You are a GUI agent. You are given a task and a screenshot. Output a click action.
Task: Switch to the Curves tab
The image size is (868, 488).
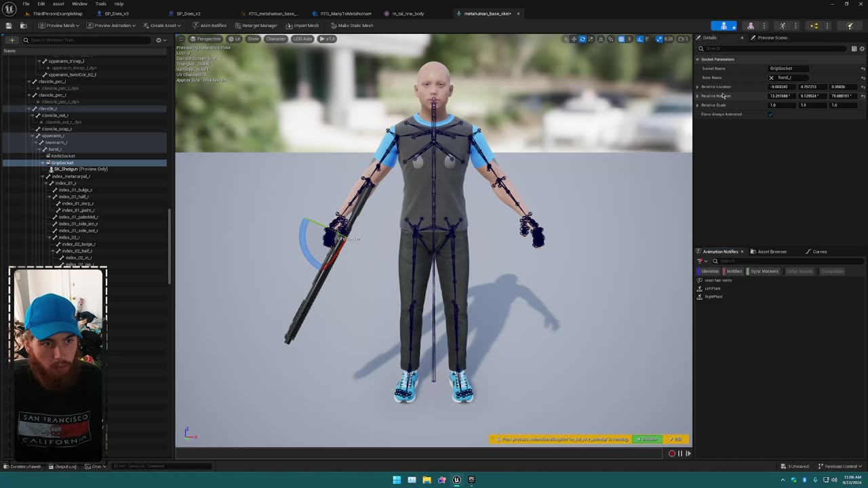pos(816,251)
